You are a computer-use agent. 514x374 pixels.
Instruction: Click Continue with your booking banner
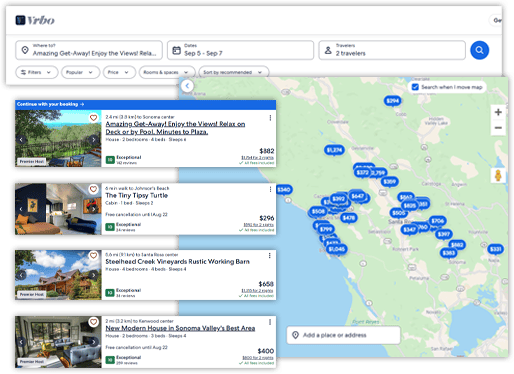[x=145, y=104]
